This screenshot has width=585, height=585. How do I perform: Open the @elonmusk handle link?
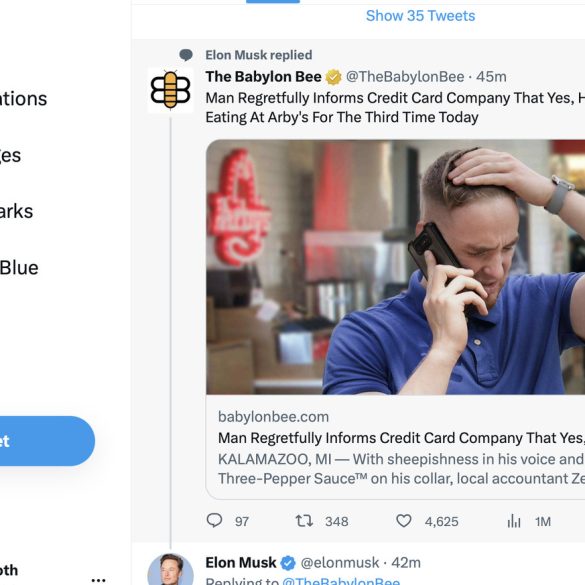pyautogui.click(x=340, y=563)
